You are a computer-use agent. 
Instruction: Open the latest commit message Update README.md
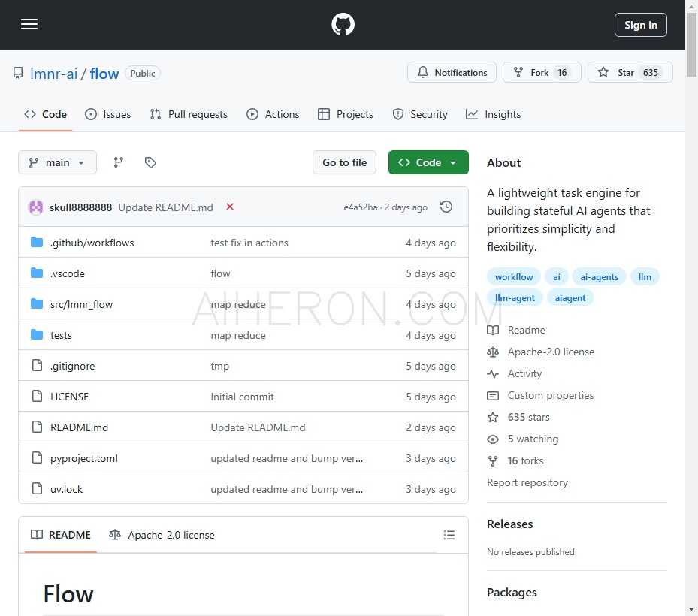[x=165, y=207]
